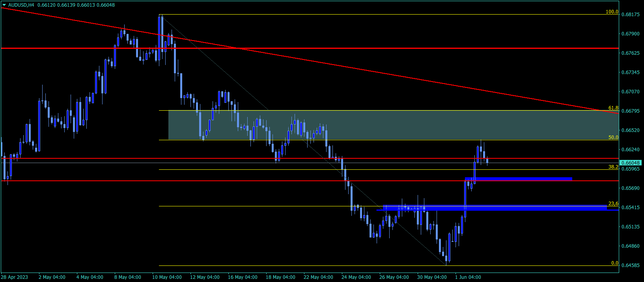644x282 pixels.
Task: Click the 0.64860 price scale value
Action: point(630,246)
